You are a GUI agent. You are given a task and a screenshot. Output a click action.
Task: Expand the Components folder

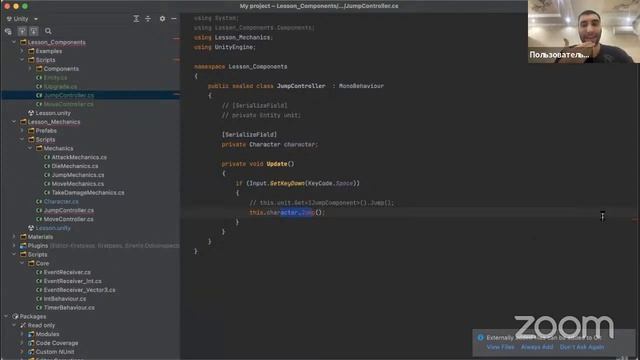(30, 69)
